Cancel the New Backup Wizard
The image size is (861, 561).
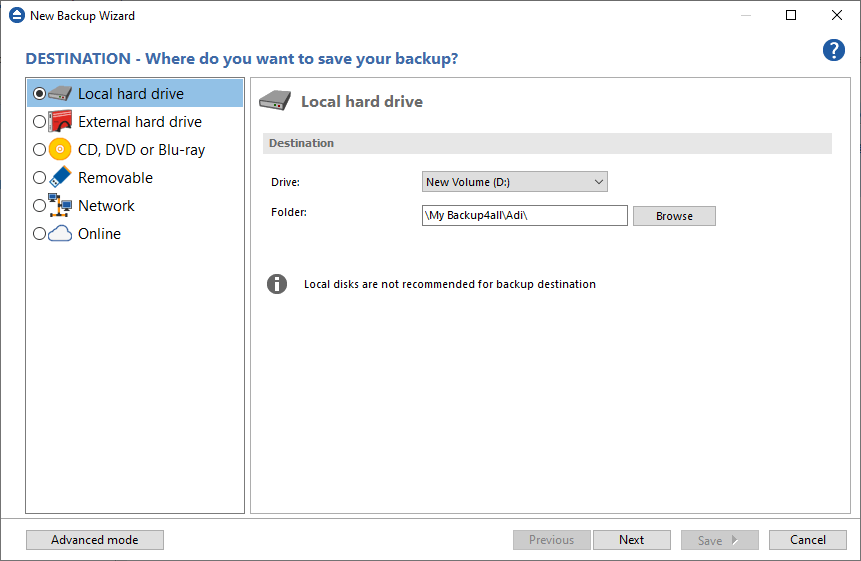[807, 540]
